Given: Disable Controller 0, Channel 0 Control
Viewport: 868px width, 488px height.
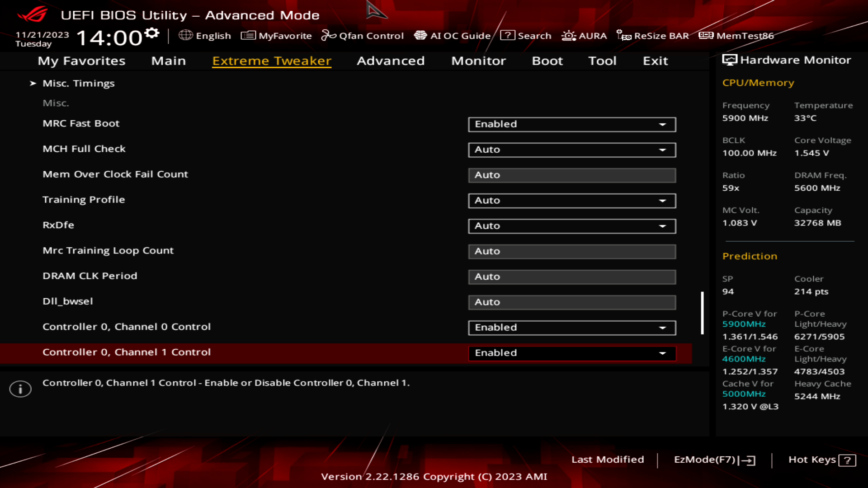Looking at the screenshot, I should 571,328.
